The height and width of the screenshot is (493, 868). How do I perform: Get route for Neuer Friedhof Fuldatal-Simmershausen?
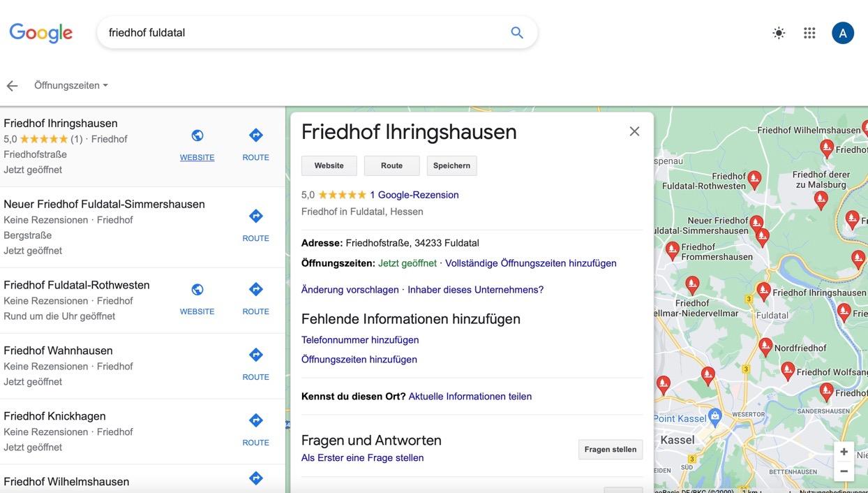pyautogui.click(x=255, y=216)
